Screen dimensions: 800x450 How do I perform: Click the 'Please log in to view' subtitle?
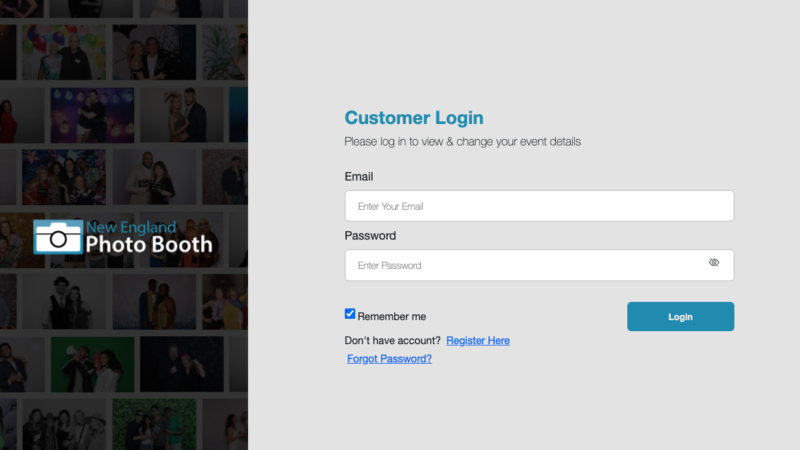click(462, 141)
